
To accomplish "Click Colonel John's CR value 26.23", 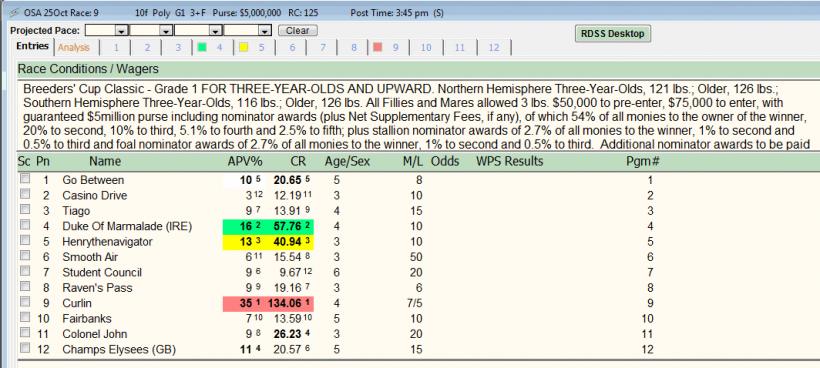I will 288,334.
